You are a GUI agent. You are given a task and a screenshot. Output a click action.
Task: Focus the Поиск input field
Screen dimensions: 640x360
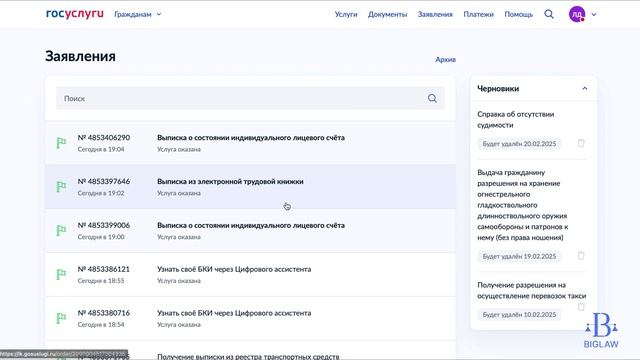tap(250, 98)
